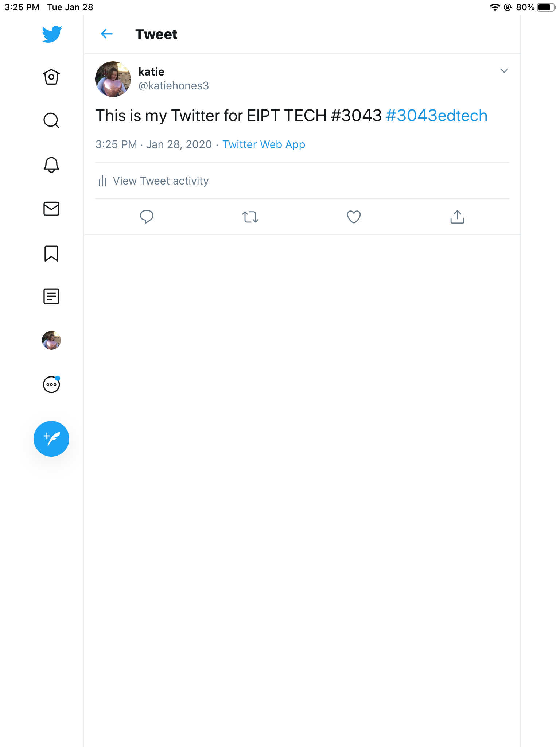This screenshot has height=747, width=560.
Task: Open the Bookmarks icon
Action: [51, 253]
